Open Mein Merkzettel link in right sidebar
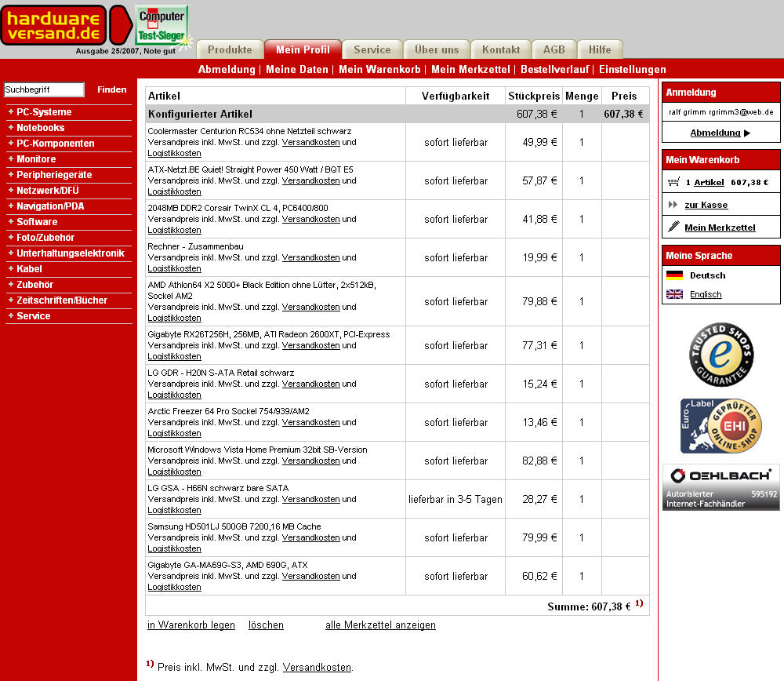Screen dimensions: 784x681 (720, 228)
